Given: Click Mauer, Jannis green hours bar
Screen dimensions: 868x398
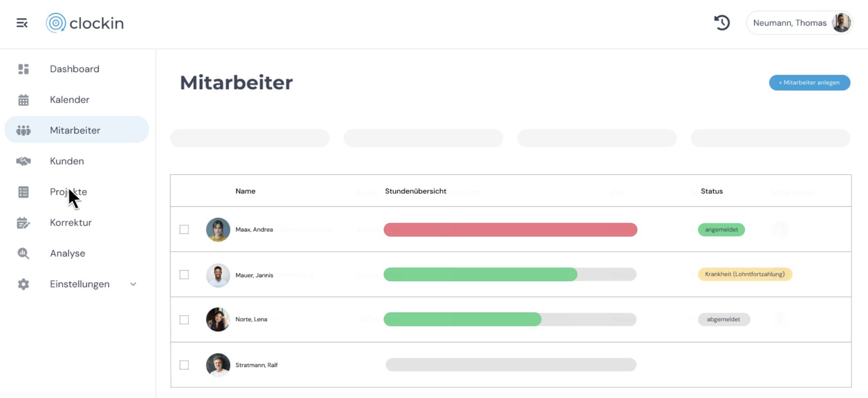Looking at the screenshot, I should 480,275.
